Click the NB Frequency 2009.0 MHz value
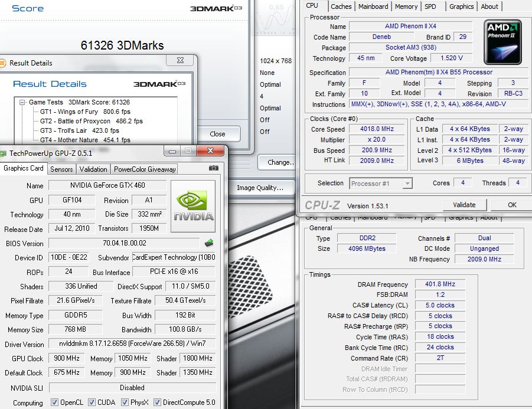The height and width of the screenshot is (409, 532). point(484,259)
